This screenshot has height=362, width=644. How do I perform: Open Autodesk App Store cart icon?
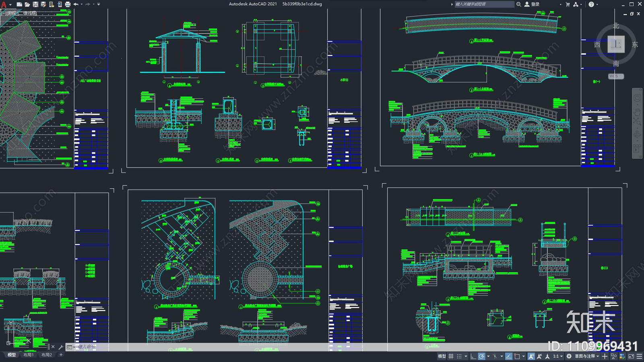tap(568, 4)
